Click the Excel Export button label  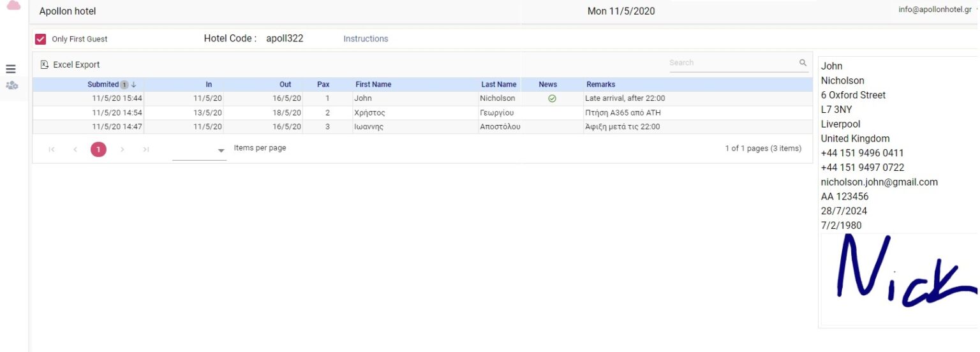tap(76, 64)
